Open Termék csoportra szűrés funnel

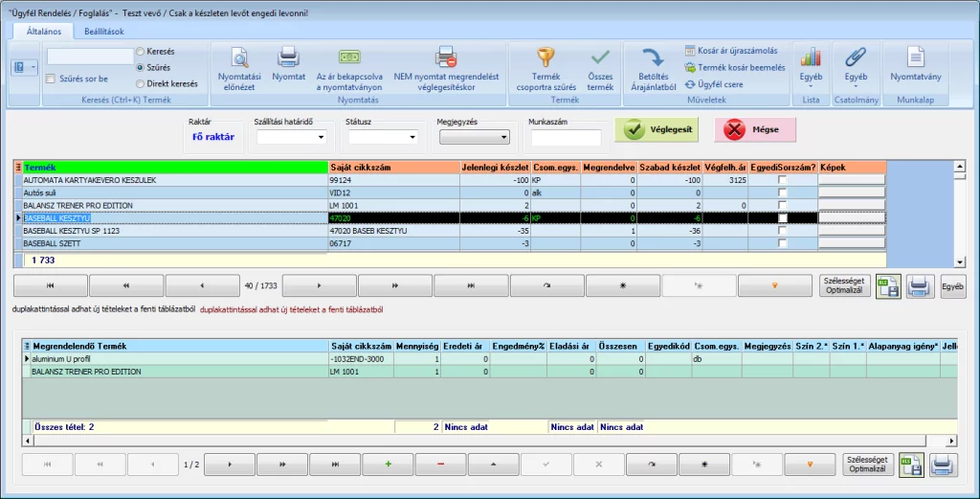546,69
